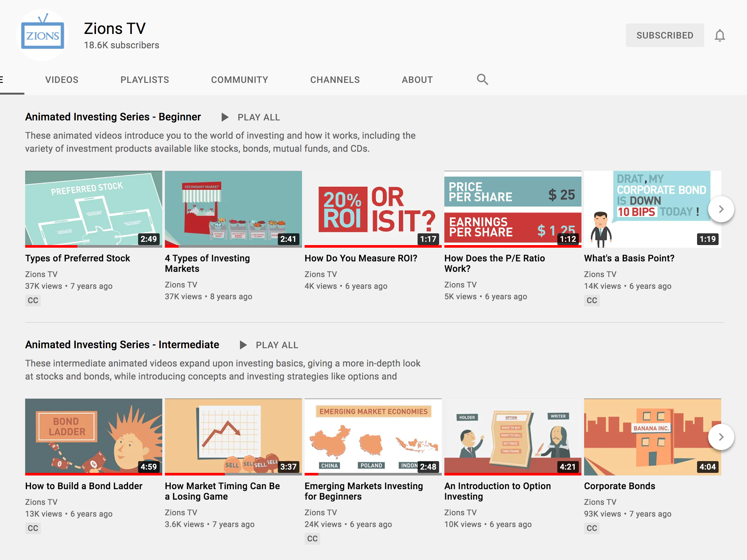This screenshot has width=747, height=560.
Task: Click PLAY ALL text for Beginner series
Action: 259,117
